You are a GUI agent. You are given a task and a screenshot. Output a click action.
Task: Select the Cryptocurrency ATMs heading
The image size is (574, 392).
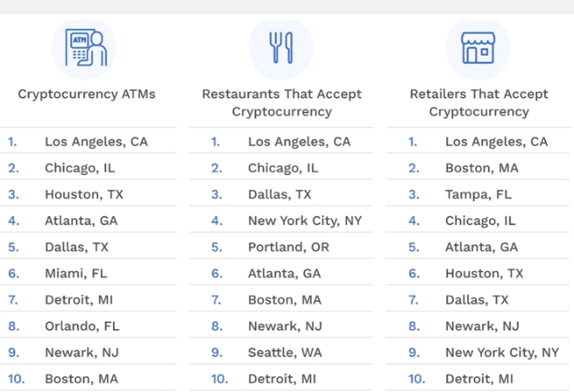87,94
